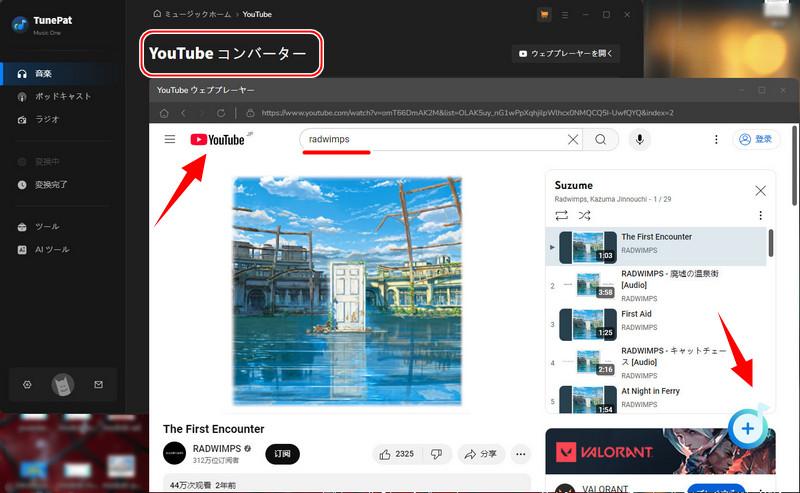The width and height of the screenshot is (800, 493).
Task: Toggle playlist shuffle
Action: 585,215
